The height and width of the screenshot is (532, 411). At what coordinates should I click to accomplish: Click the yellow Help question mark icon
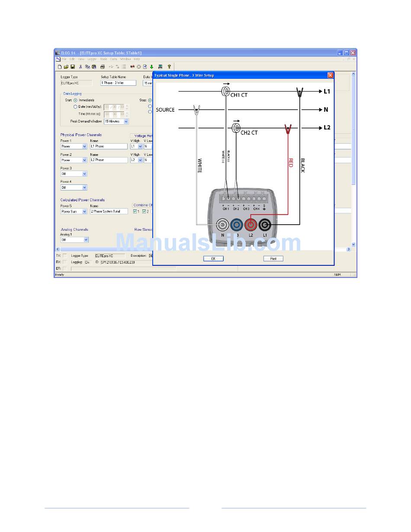(x=169, y=67)
